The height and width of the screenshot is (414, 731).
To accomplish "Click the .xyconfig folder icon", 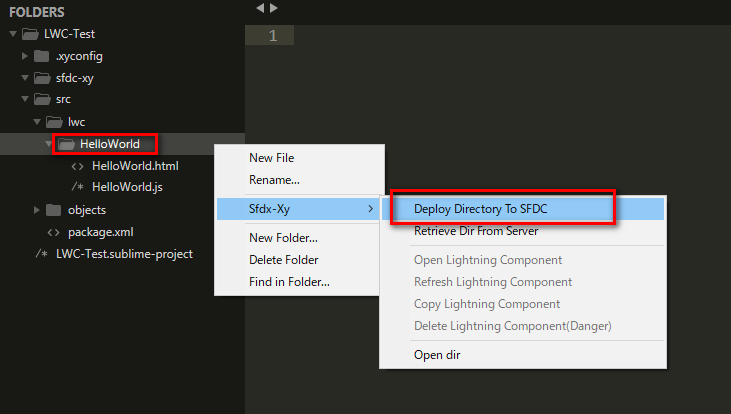I will [41, 56].
